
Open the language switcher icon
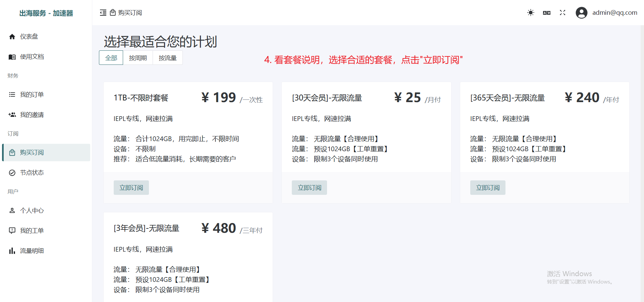(547, 13)
